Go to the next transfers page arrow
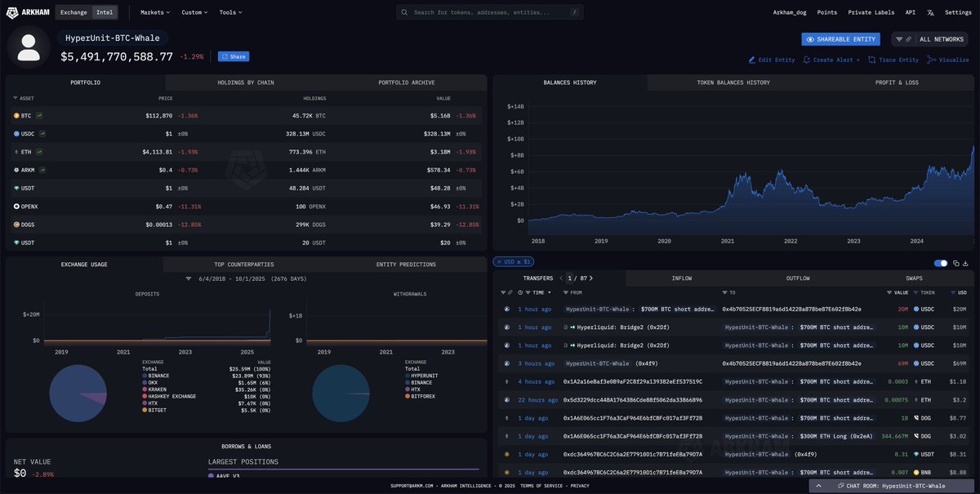Image resolution: width=980 pixels, height=494 pixels. (590, 278)
